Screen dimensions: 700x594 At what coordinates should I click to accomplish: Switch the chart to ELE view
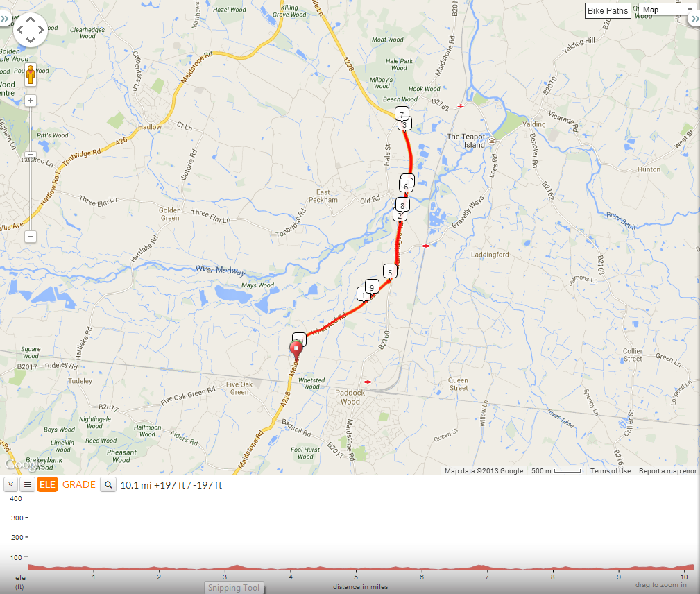coord(47,484)
